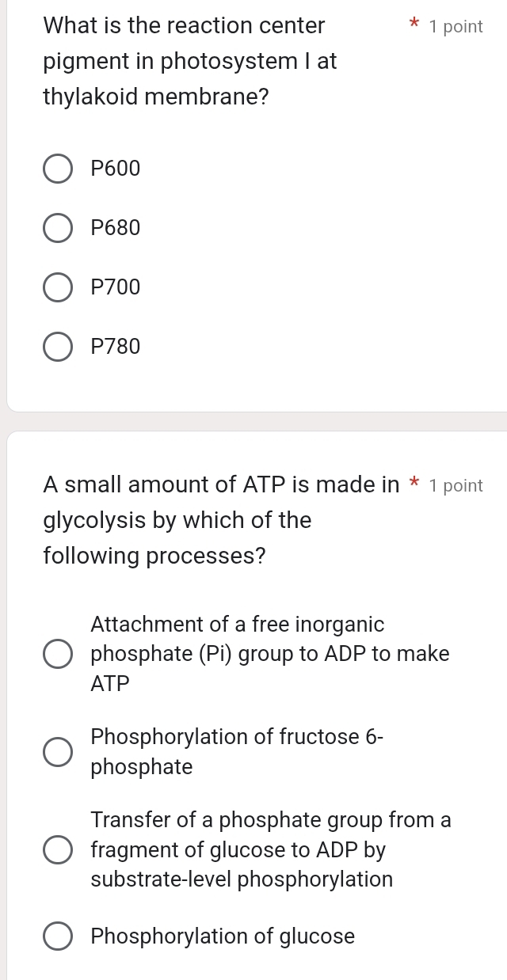Select the substrate-level phosphorylation answer
Viewport: 507px width, 980px height.
57,849
